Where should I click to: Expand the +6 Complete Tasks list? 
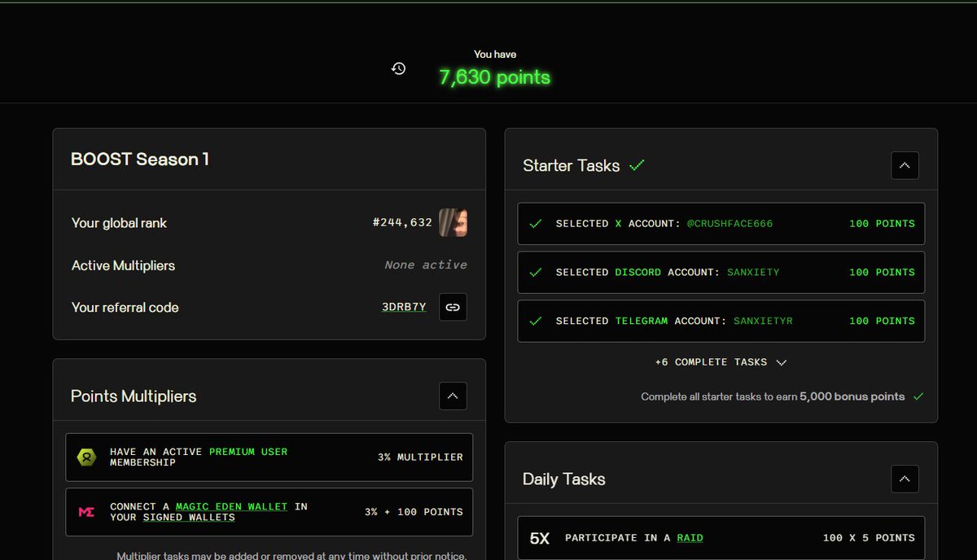[x=721, y=362]
